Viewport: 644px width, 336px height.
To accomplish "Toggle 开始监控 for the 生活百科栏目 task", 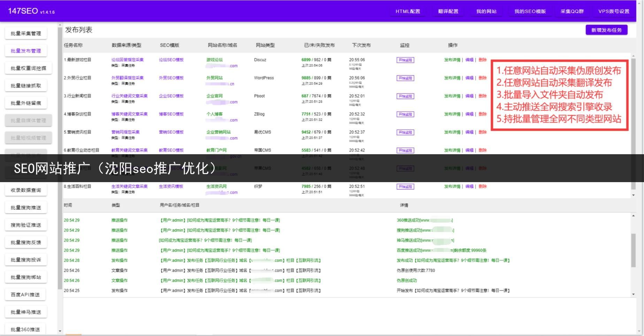I will click(405, 187).
